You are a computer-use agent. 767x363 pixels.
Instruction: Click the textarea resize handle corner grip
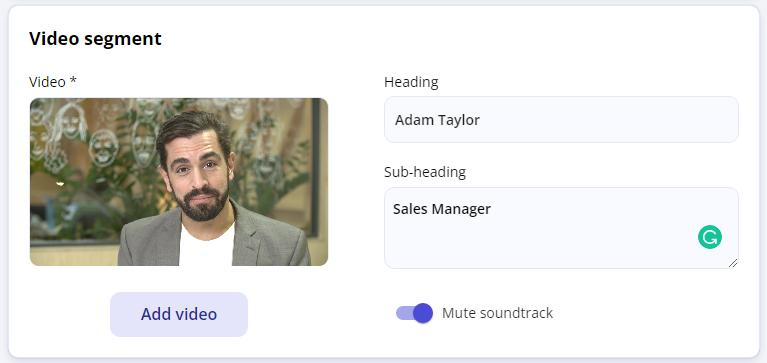pyautogui.click(x=733, y=263)
